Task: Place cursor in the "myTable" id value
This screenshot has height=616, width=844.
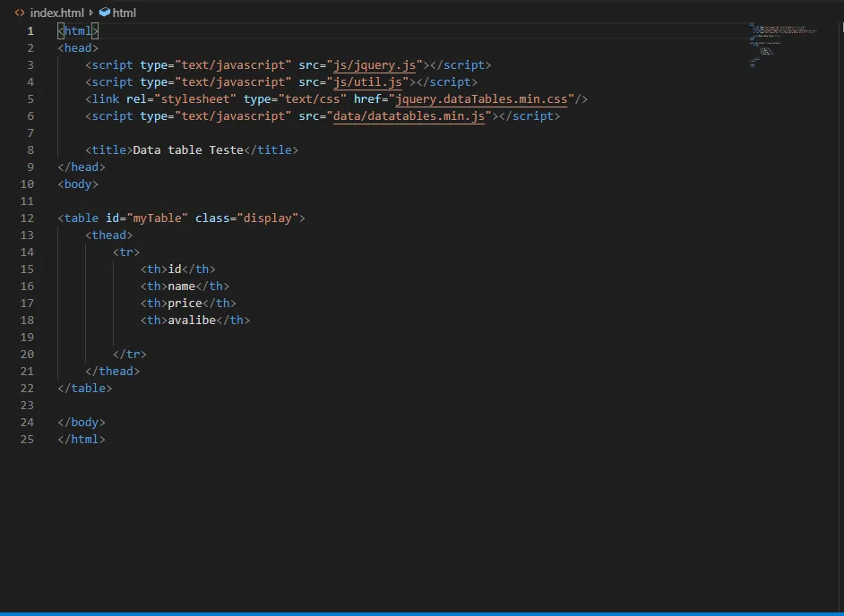Action: click(x=157, y=218)
